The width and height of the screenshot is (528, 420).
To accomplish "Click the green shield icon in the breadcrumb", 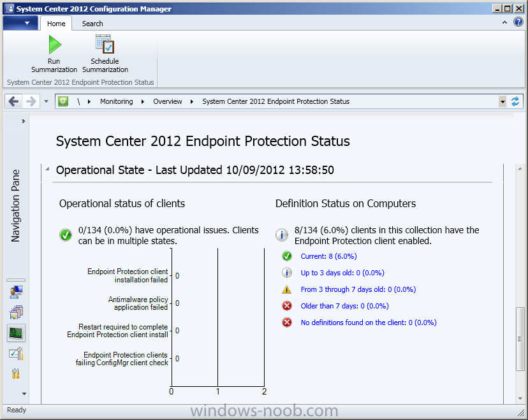I will [63, 101].
